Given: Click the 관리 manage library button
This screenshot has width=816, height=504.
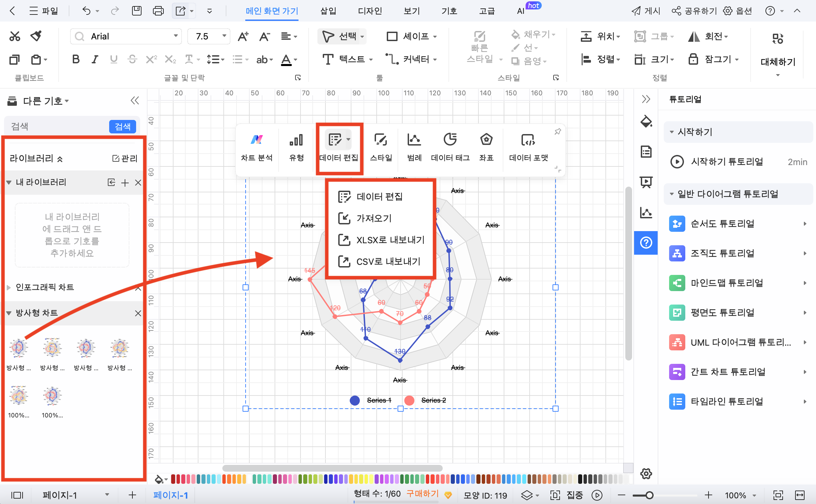Looking at the screenshot, I should click(125, 158).
